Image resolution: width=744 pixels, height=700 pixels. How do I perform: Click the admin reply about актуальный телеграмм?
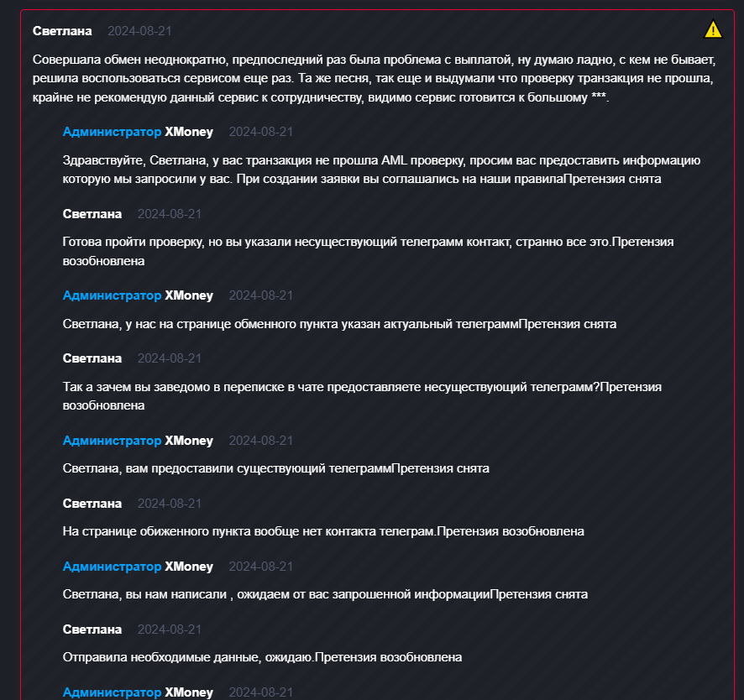(339, 324)
